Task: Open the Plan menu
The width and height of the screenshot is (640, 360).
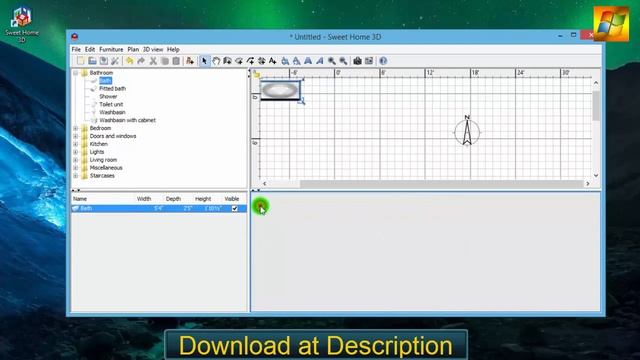Action: tap(133, 49)
